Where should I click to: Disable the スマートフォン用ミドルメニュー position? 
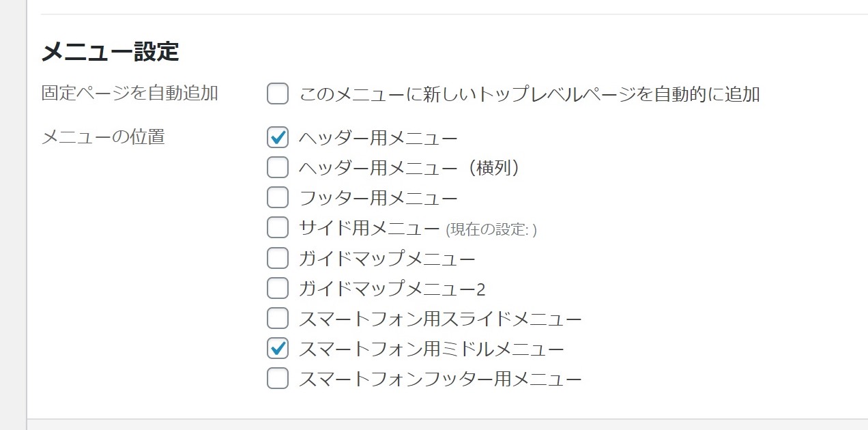tap(277, 347)
